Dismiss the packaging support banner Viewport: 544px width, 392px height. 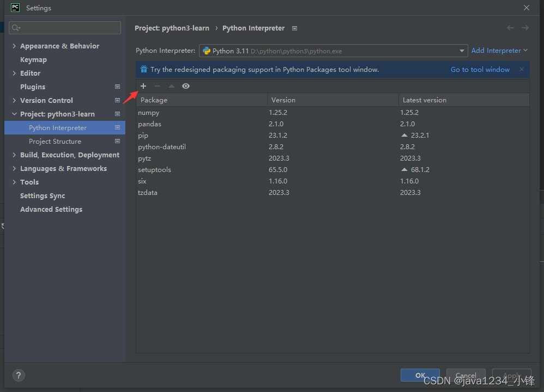tap(522, 69)
